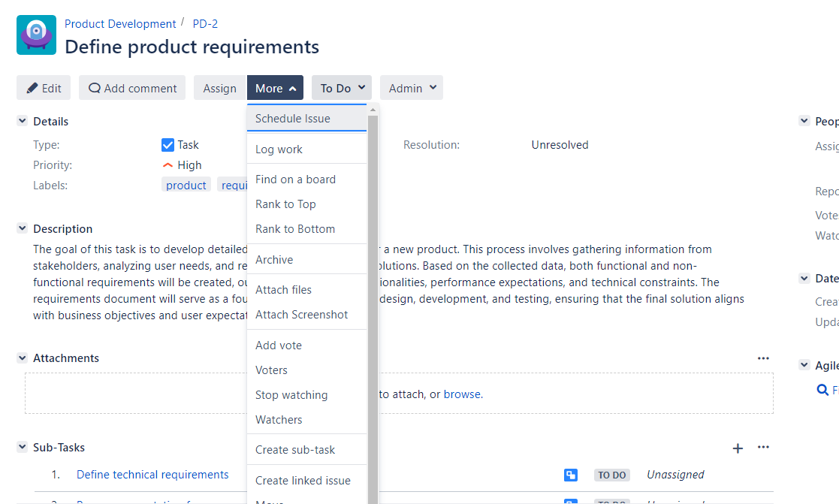This screenshot has height=504, width=839.
Task: Click the blue sub-task type icon
Action: pos(571,475)
